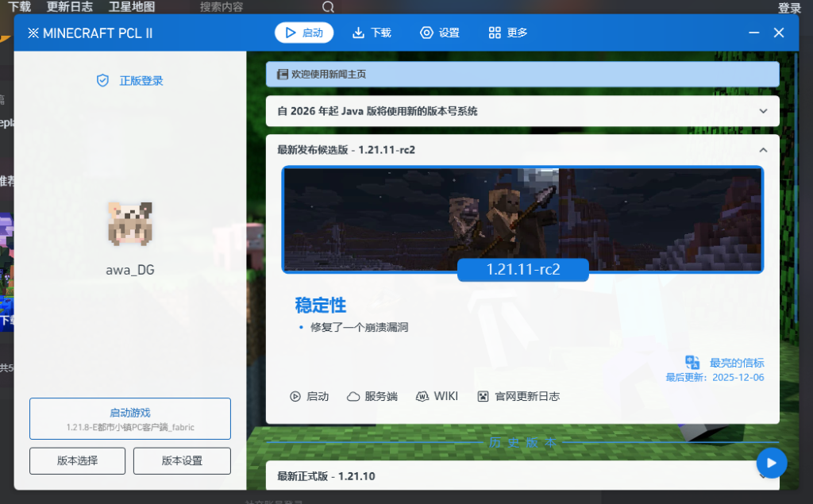
Task: Open 版本设置
Action: (182, 460)
